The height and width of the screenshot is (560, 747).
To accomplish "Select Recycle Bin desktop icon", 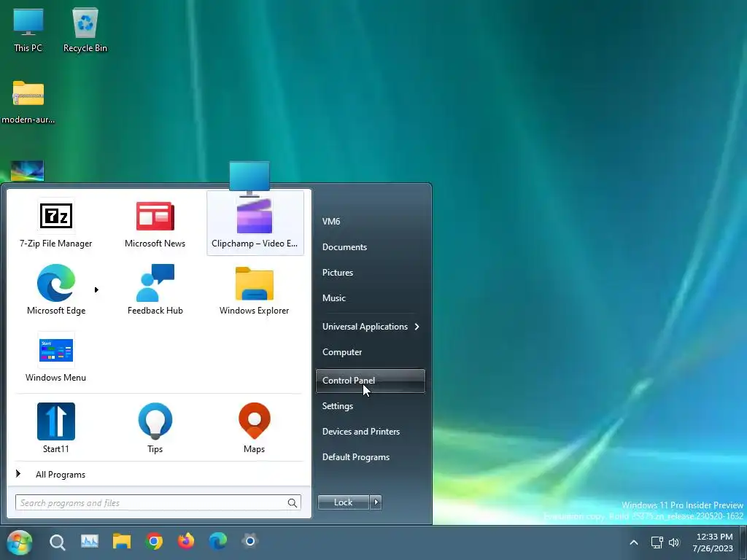I will (x=85, y=29).
